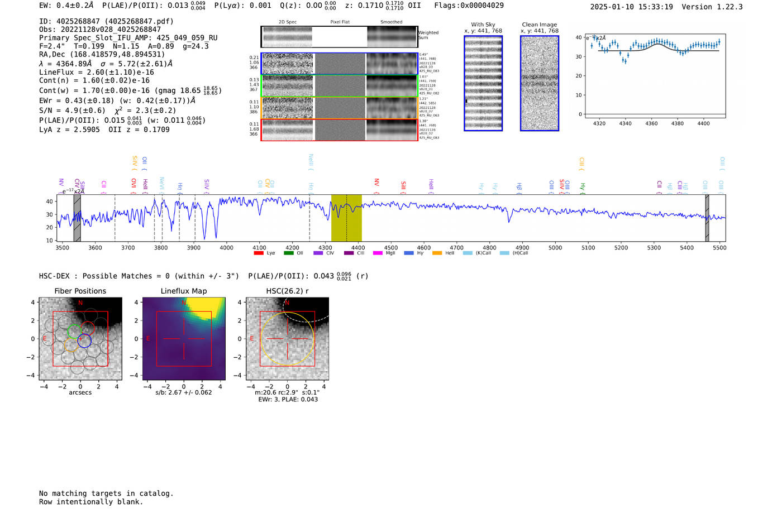
Task: Click "No matching targets in catalog." text
Action: (x=106, y=493)
